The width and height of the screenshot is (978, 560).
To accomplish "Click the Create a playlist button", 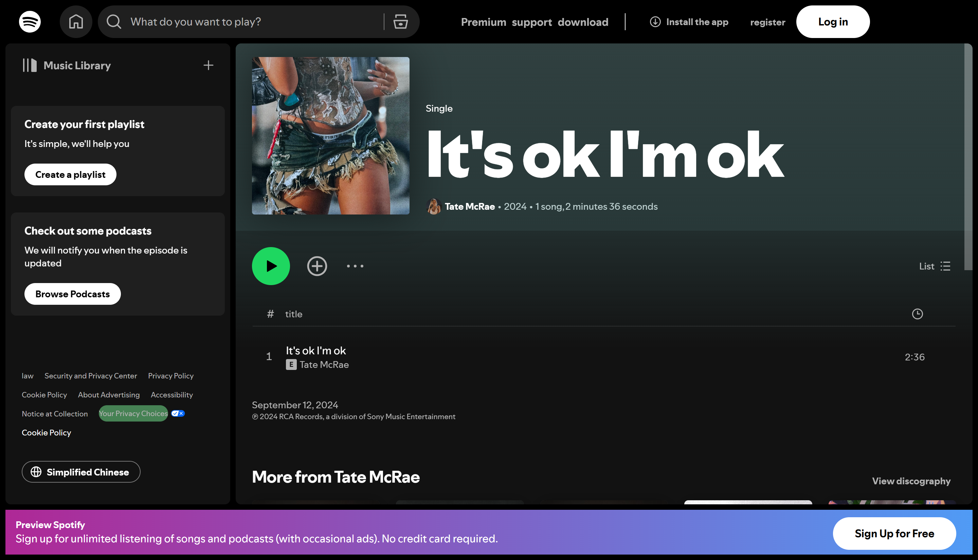I will coord(70,174).
